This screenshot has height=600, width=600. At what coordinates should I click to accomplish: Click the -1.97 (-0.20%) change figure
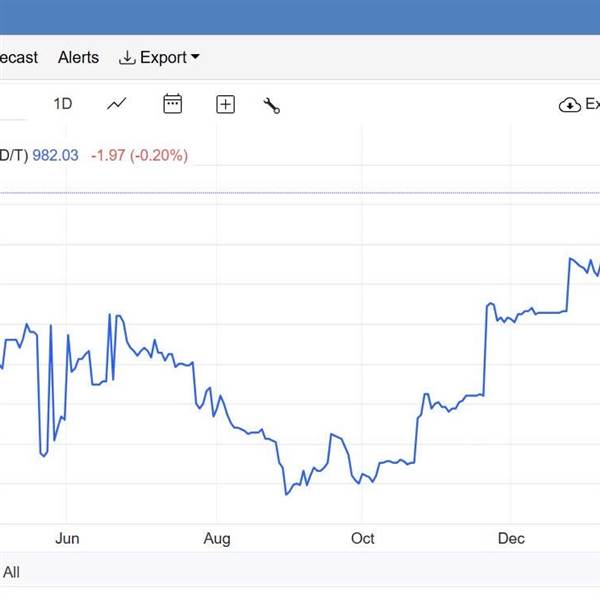pos(139,155)
